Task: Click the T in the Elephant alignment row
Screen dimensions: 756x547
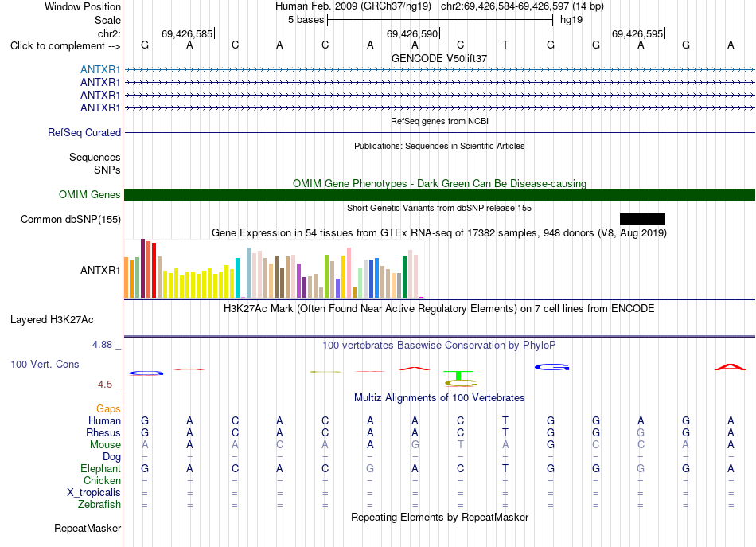Action: (505, 468)
